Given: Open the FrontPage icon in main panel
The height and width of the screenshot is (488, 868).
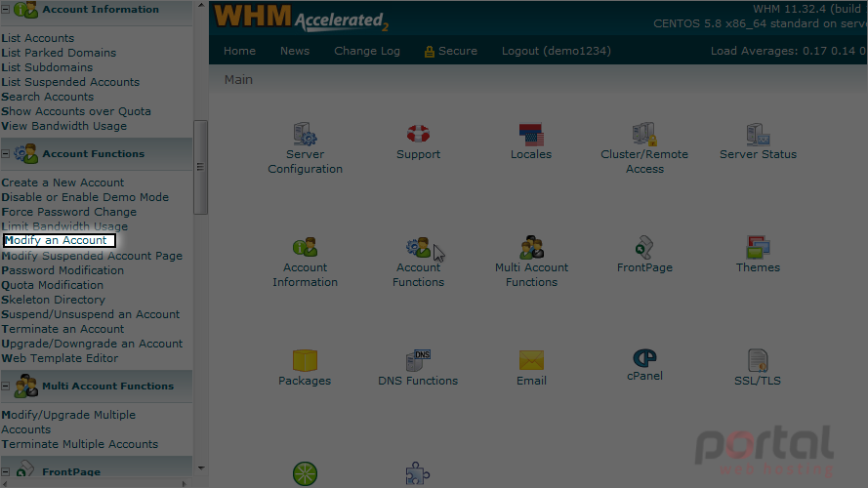Looking at the screenshot, I should (x=644, y=247).
